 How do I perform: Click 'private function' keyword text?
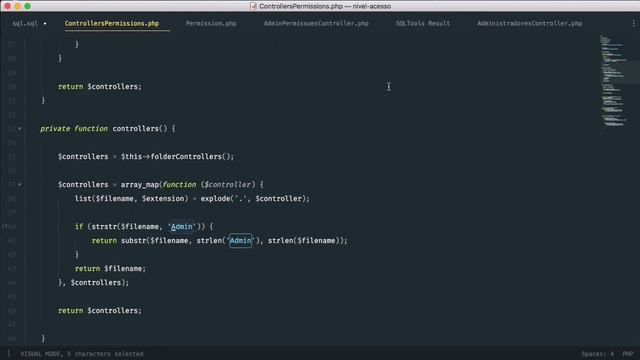(x=74, y=129)
